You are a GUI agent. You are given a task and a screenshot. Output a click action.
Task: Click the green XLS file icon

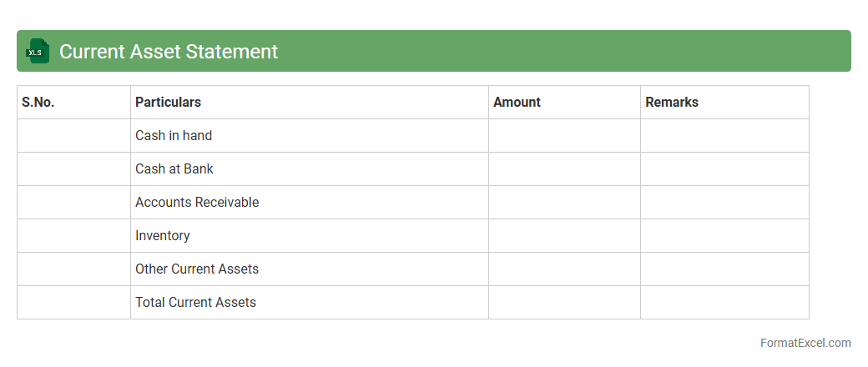38,51
